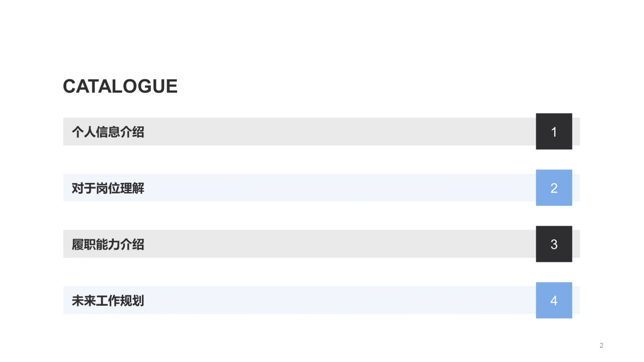Screen dimensions: 644x362
Task: Click light-blue bar sliver right of box 4
Action: (576, 300)
